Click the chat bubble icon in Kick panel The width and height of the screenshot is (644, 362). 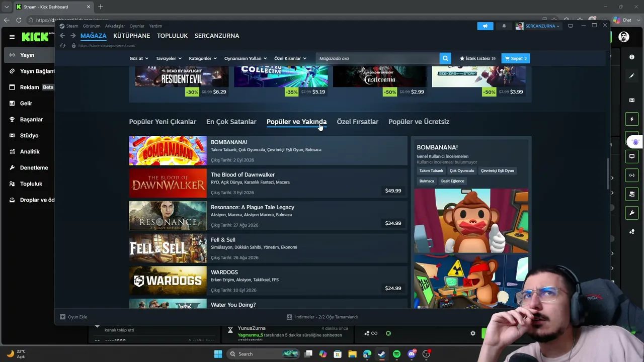click(x=632, y=156)
